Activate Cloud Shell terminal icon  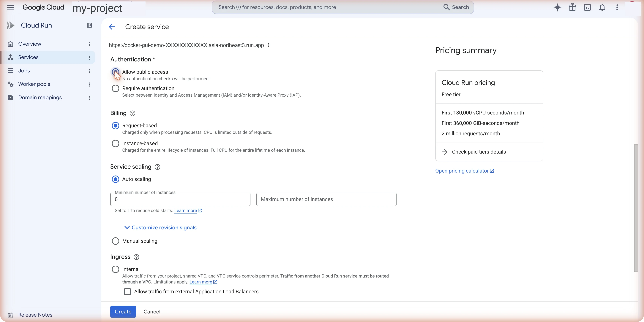pyautogui.click(x=587, y=7)
